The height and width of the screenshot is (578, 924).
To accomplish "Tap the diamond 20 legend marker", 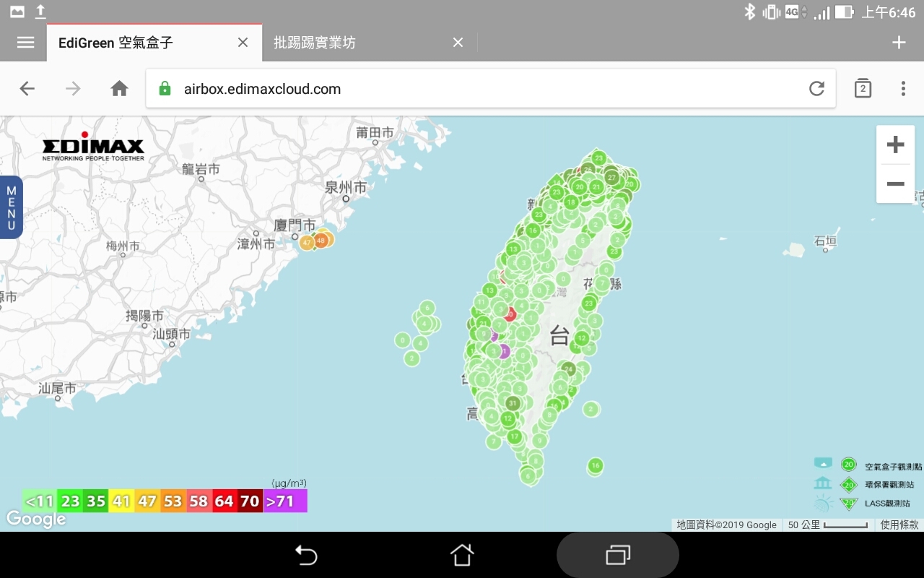I will (849, 485).
